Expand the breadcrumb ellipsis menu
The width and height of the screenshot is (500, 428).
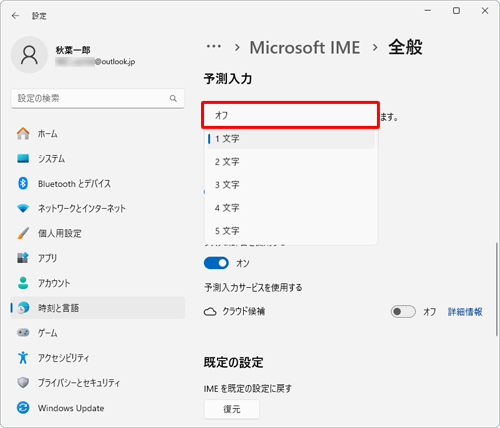214,46
